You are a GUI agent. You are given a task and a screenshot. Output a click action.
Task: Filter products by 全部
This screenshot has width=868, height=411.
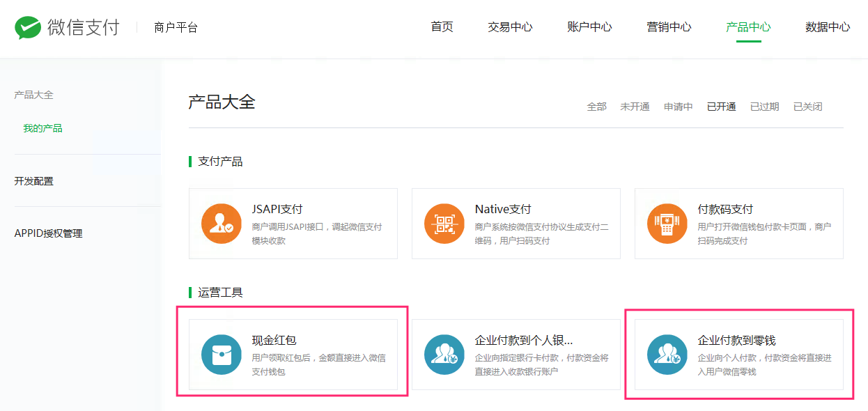[597, 107]
